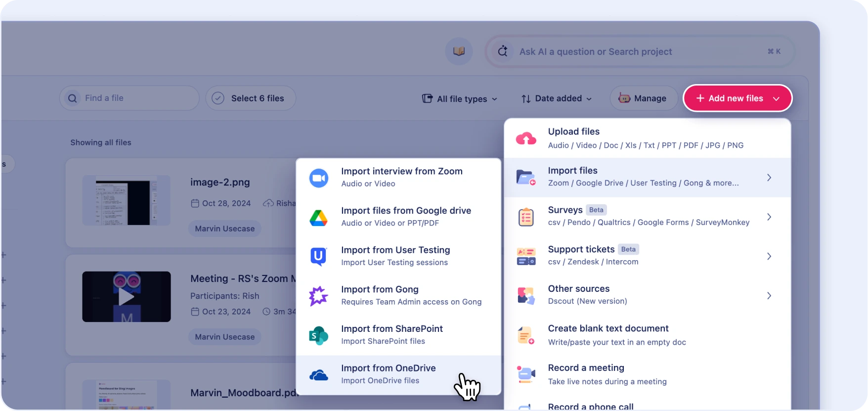Image resolution: width=868 pixels, height=411 pixels.
Task: Select Import from User Testing
Action: (x=398, y=256)
